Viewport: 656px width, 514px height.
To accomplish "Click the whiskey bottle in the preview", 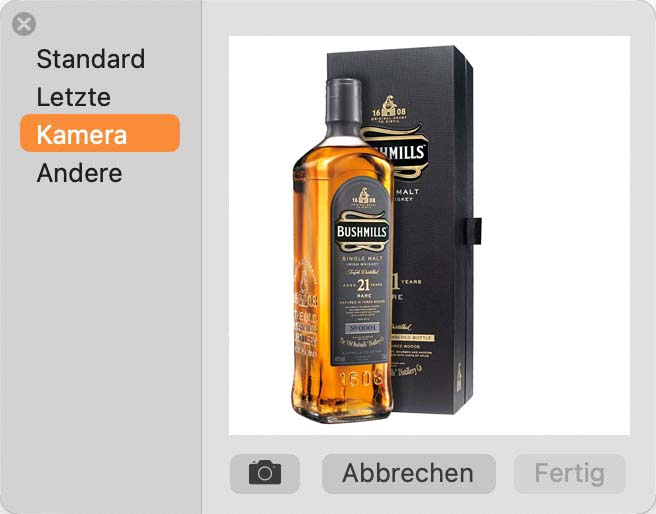I will click(342, 251).
